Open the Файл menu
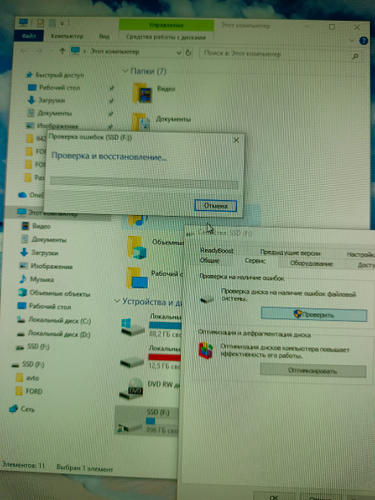Screen dimensions: 375x500 point(29,36)
